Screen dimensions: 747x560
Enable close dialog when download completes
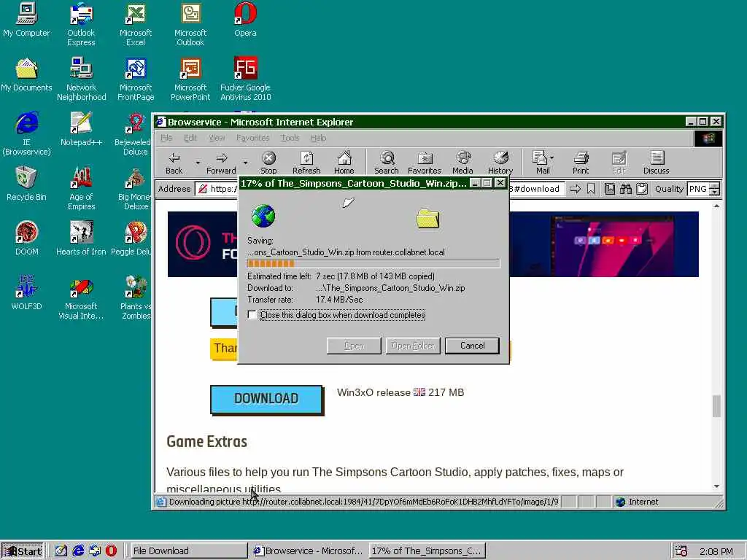tap(252, 315)
